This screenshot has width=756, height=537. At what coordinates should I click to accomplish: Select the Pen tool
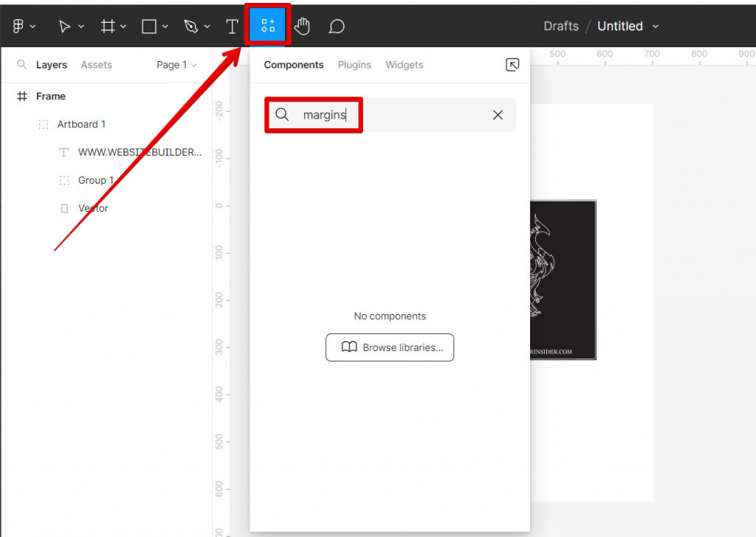click(x=191, y=27)
